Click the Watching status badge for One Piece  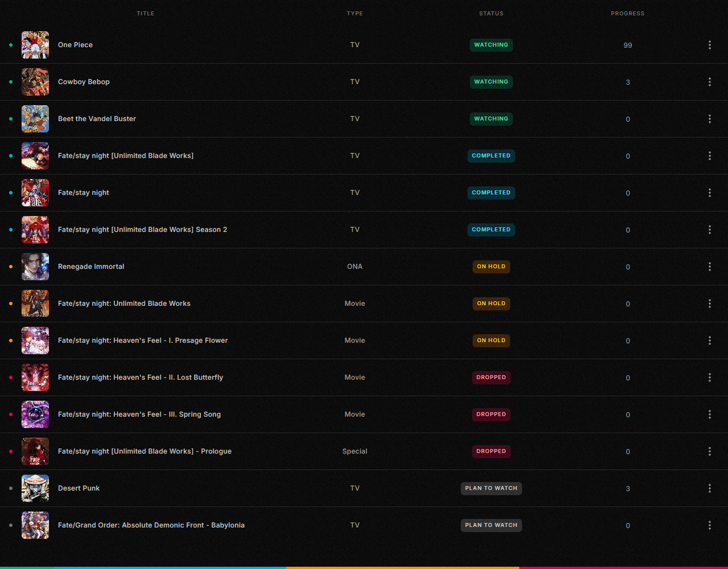pyautogui.click(x=491, y=45)
